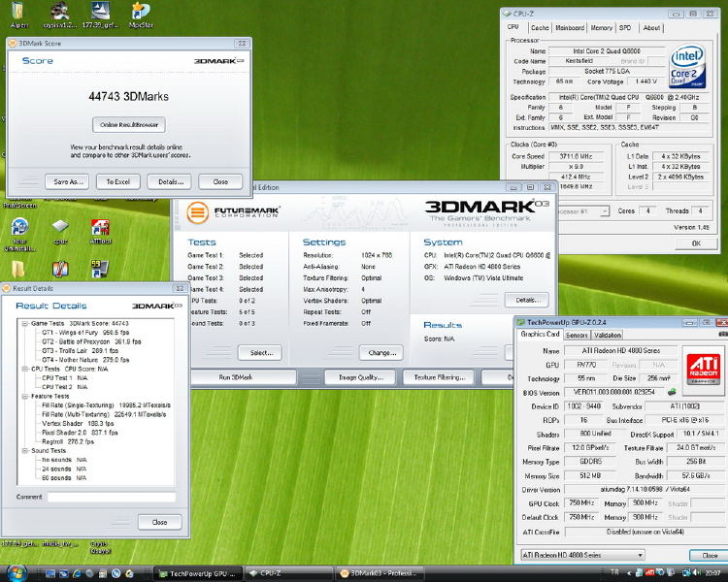Open the About tab in CPU-Z
Image resolution: width=728 pixels, height=582 pixels.
(651, 28)
